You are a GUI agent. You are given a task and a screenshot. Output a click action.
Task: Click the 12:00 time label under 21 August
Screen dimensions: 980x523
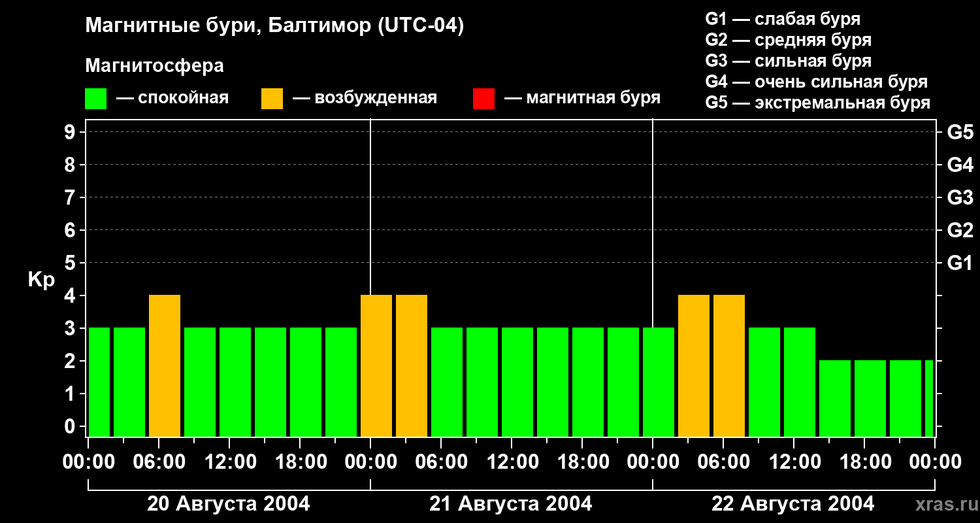(x=512, y=462)
